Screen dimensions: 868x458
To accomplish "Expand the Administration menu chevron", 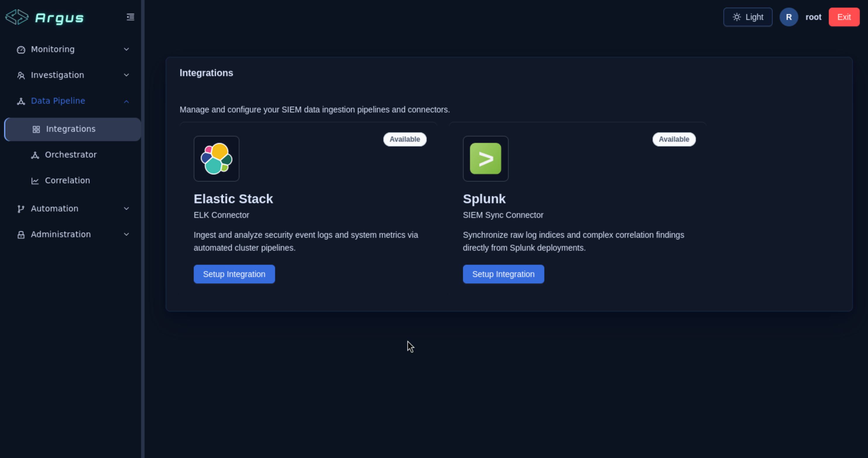I will [x=126, y=234].
